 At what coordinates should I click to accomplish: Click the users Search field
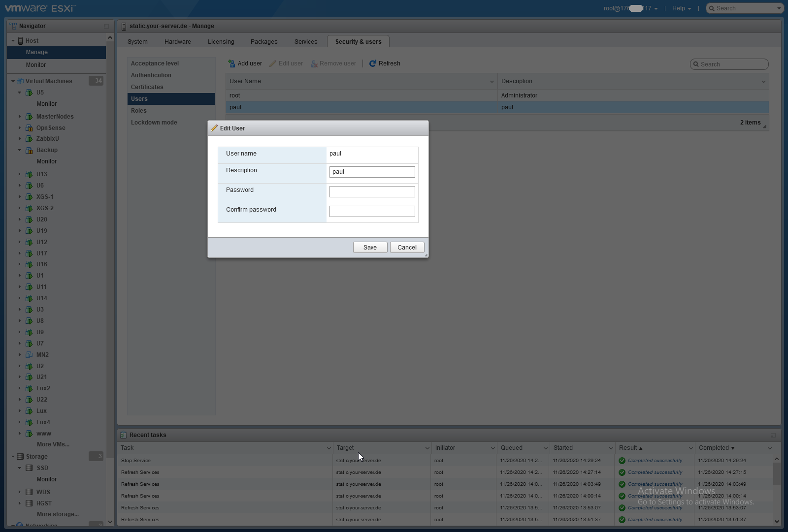[x=729, y=64]
